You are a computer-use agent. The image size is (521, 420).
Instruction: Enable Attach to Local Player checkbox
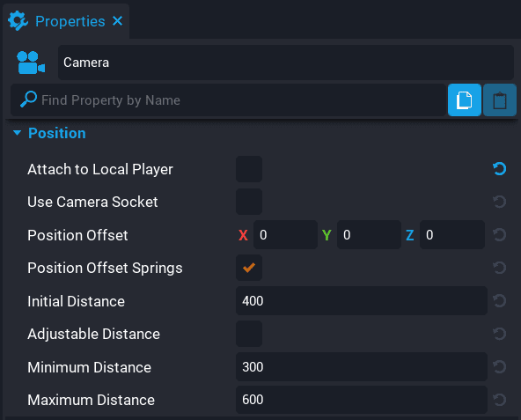pos(249,169)
